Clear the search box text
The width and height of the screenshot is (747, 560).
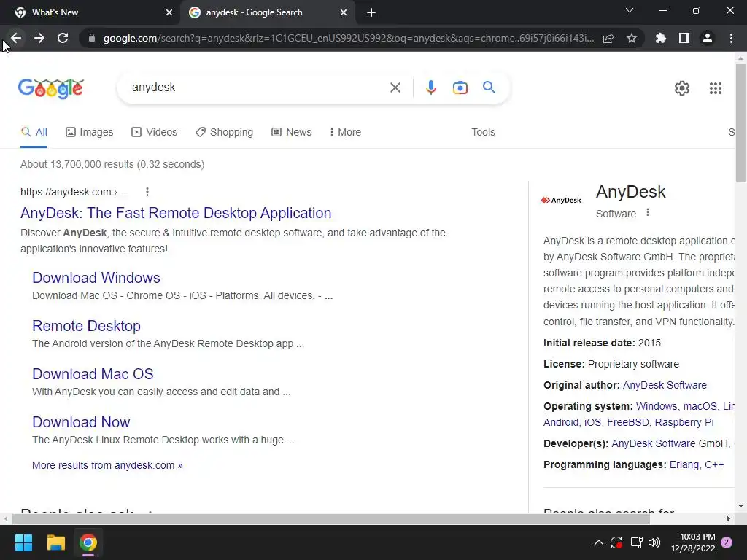tap(395, 87)
